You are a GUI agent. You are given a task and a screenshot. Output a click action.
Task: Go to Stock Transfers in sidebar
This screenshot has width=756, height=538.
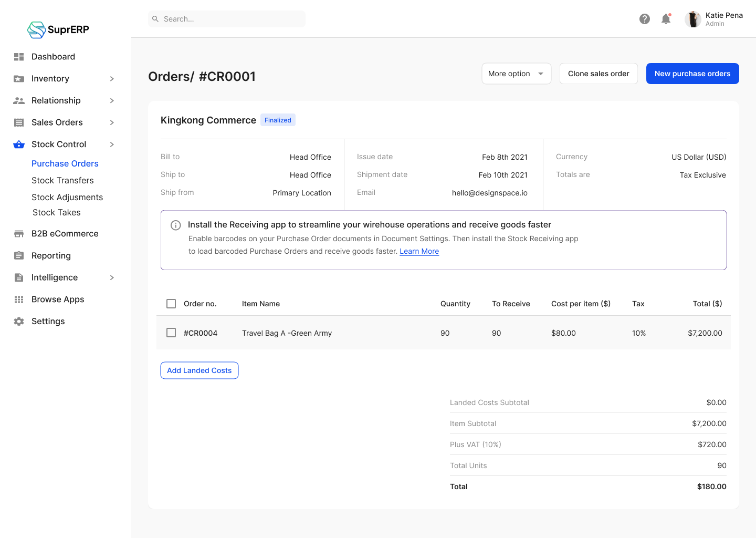[62, 180]
